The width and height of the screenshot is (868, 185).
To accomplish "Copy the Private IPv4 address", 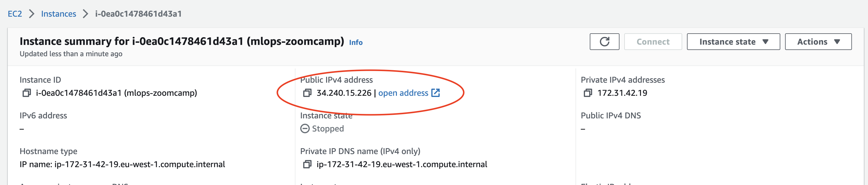I will pyautogui.click(x=588, y=93).
